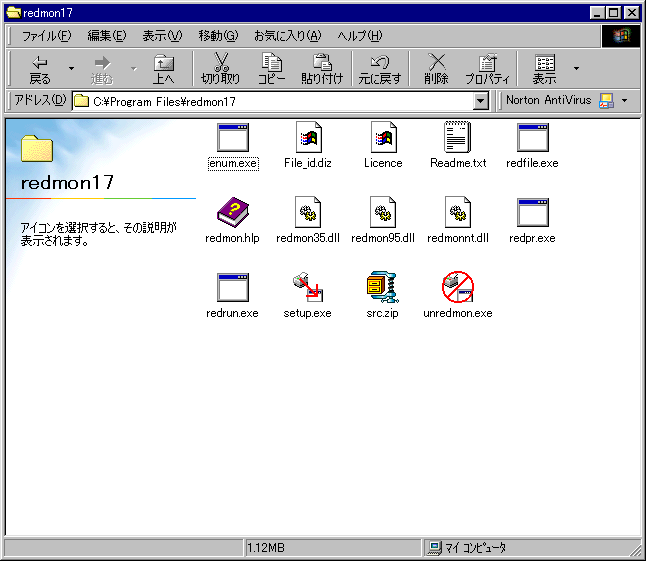Select the src.zip archive icon
This screenshot has height=561, width=646.
coord(383,287)
